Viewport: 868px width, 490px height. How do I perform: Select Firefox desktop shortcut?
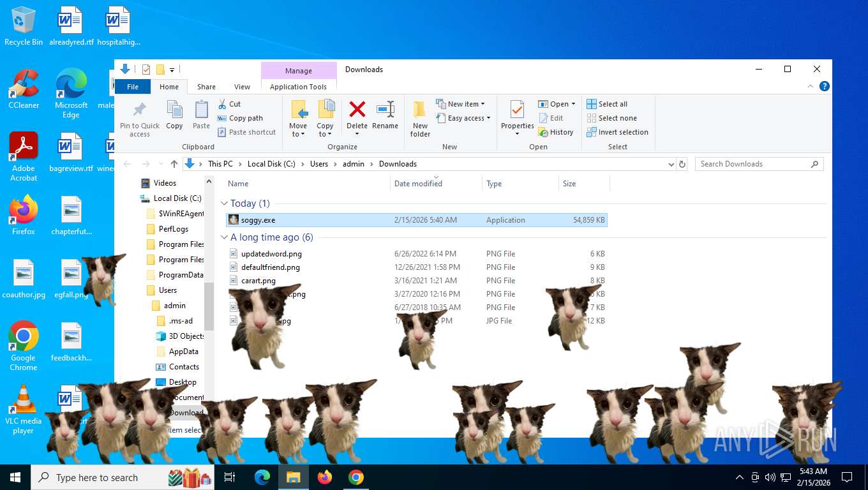(24, 216)
